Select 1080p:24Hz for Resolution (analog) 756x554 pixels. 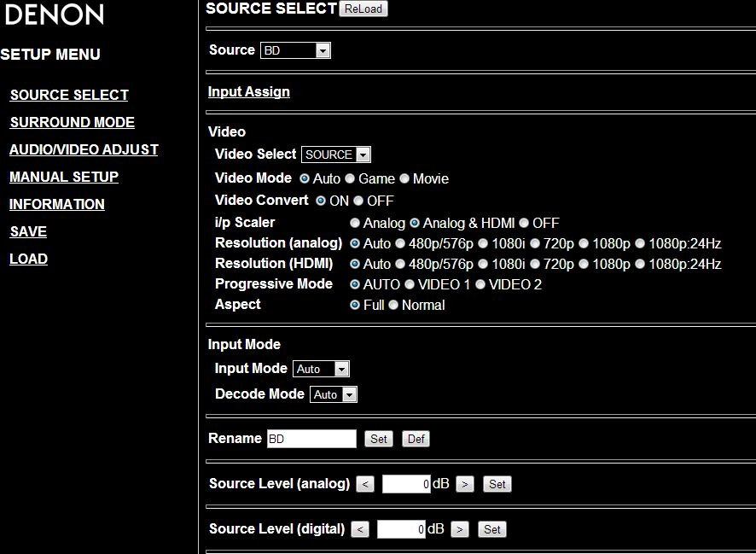coord(640,243)
